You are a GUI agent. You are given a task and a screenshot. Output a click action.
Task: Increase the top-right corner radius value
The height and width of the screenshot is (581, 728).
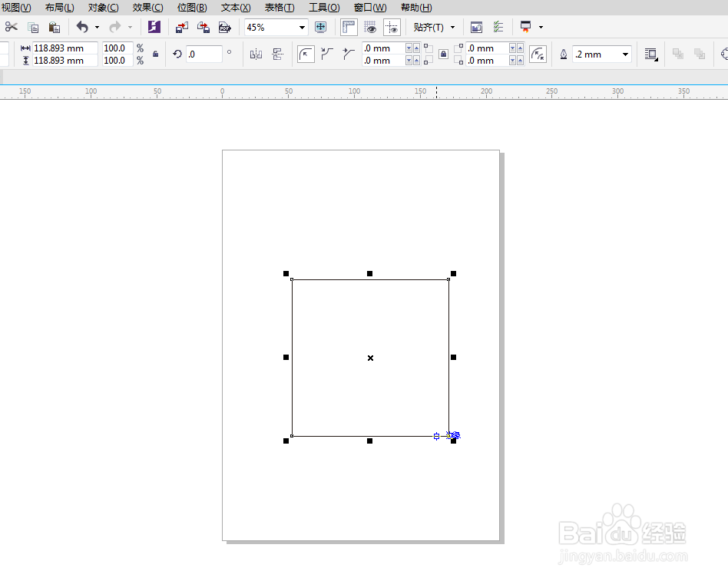[520, 48]
